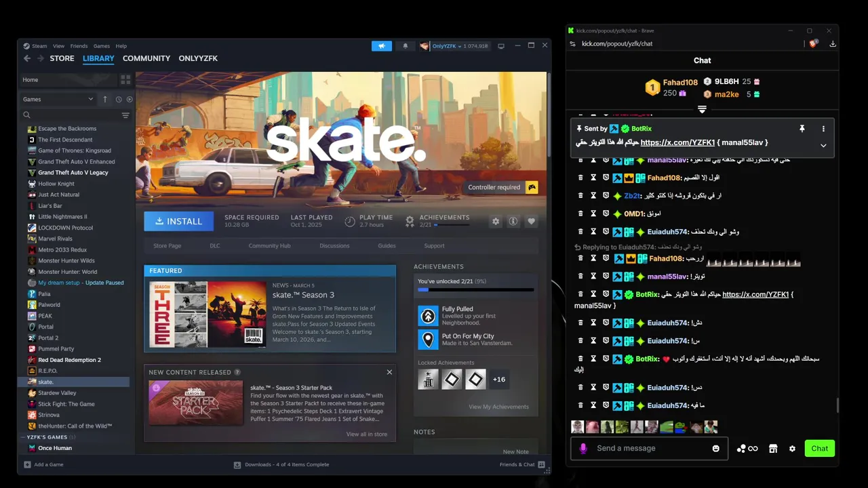This screenshot has width=868, height=488.
Task: Open Steam notifications bell
Action: pyautogui.click(x=406, y=46)
